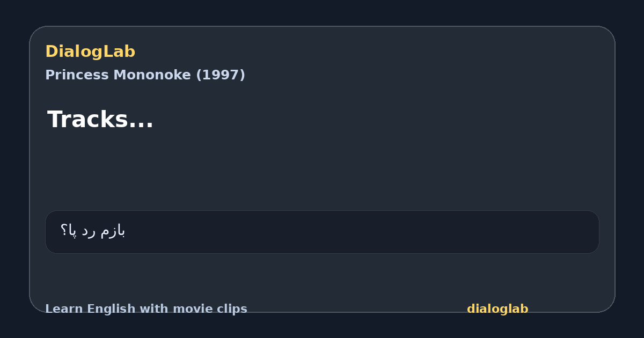Select the English line "Tracks..."
Screen dimensions: 644x338
[100, 119]
